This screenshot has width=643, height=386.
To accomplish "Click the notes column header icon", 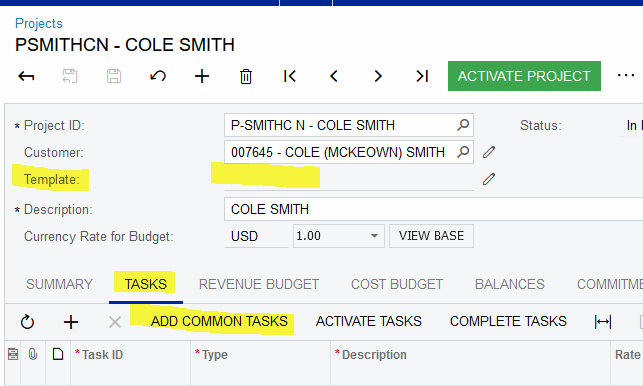I will 13,354.
